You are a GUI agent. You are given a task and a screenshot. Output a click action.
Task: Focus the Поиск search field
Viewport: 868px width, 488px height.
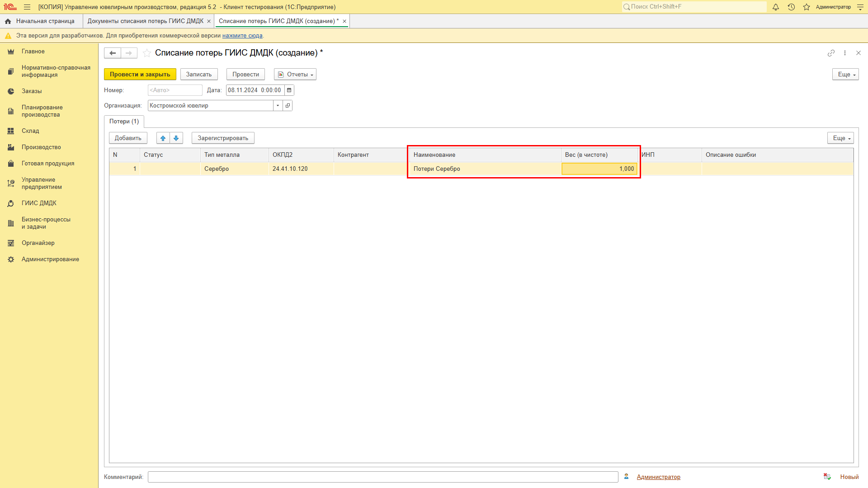[x=694, y=7]
